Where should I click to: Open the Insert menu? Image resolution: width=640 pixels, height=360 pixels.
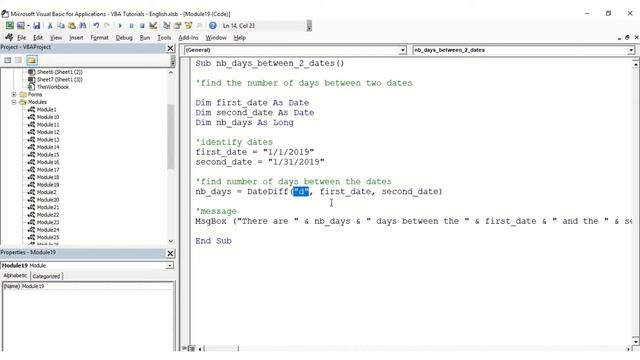pos(76,38)
